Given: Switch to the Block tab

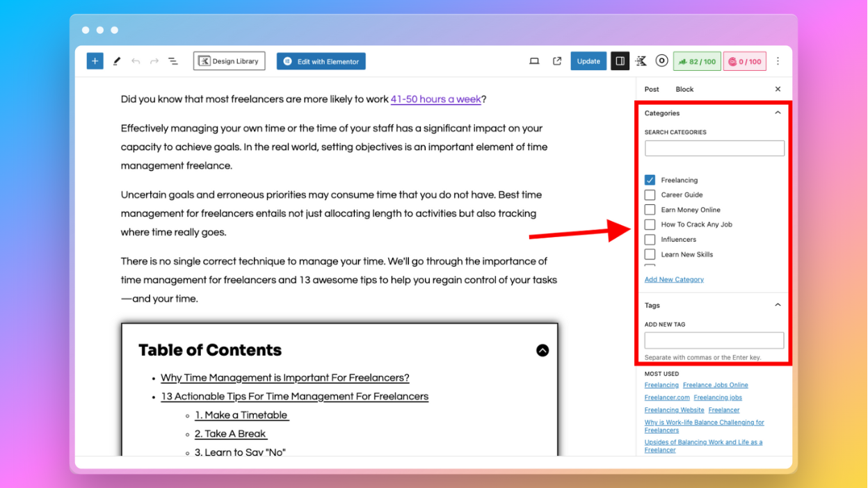Looking at the screenshot, I should click(684, 89).
